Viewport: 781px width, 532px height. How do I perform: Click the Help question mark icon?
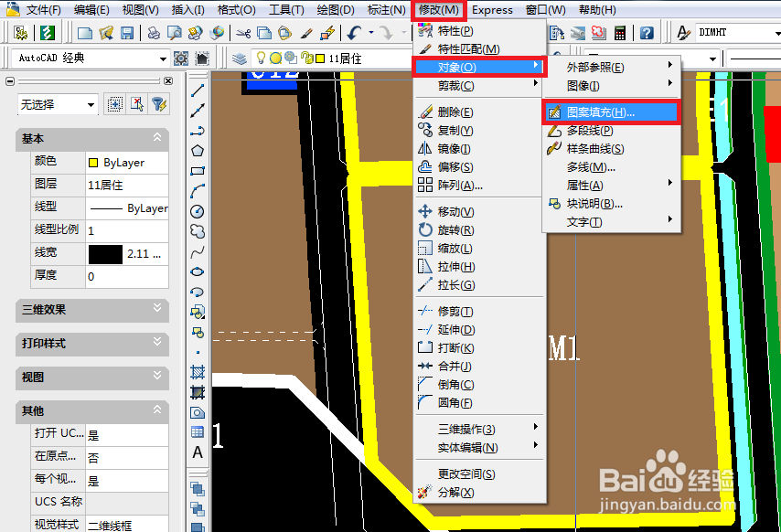point(647,33)
